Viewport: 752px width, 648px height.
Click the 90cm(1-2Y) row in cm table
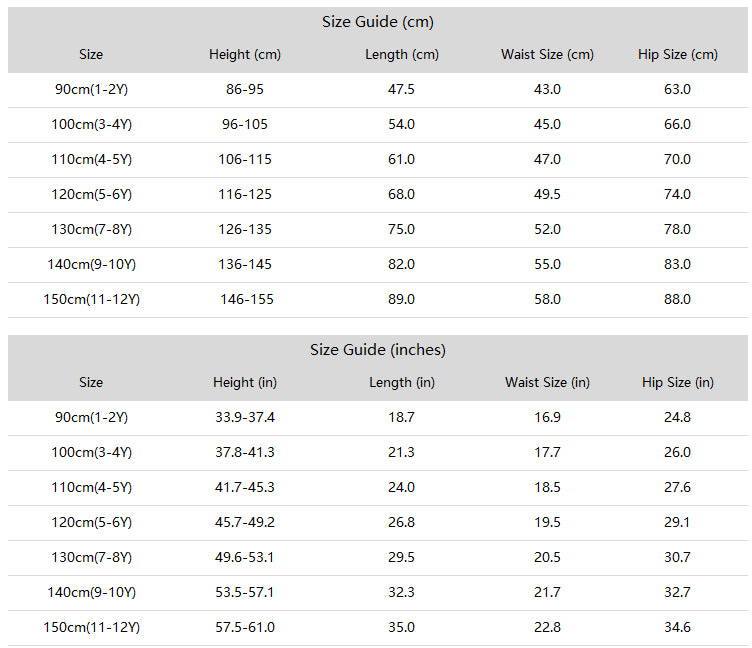click(x=377, y=90)
